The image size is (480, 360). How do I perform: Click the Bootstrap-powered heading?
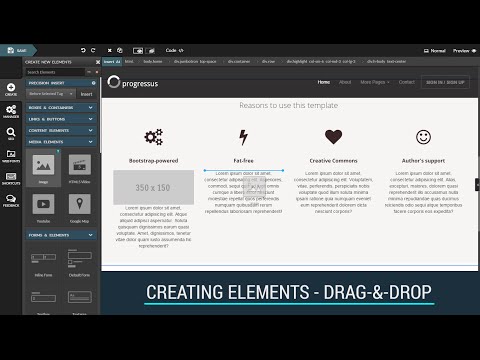click(x=153, y=161)
